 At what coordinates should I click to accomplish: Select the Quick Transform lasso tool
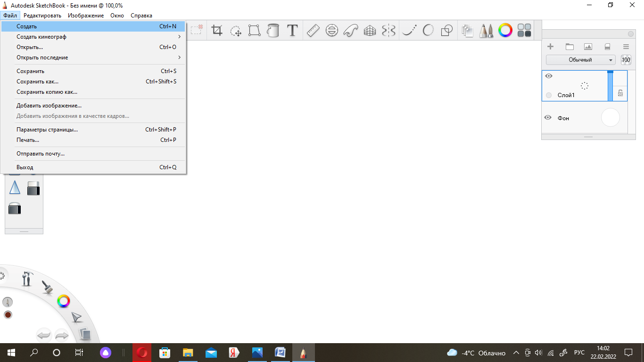tap(236, 31)
